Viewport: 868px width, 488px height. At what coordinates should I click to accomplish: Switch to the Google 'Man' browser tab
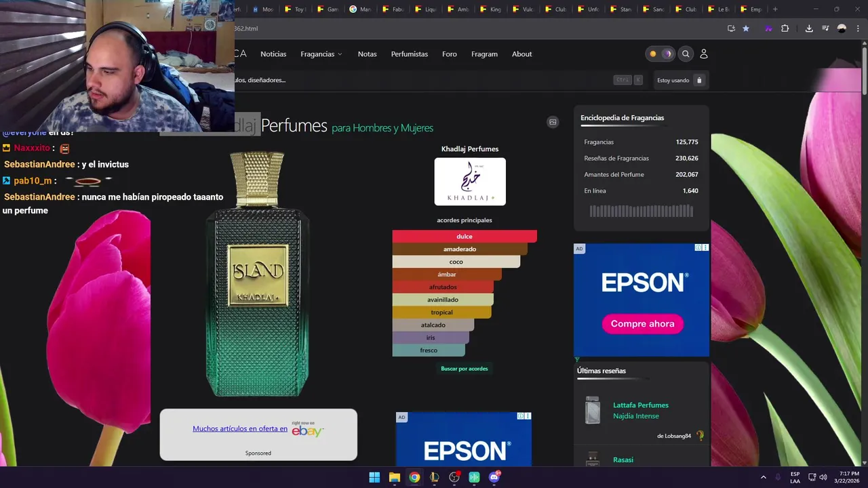click(x=361, y=9)
